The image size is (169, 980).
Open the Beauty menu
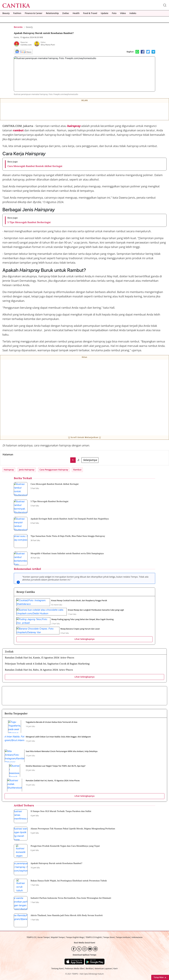pos(6,13)
